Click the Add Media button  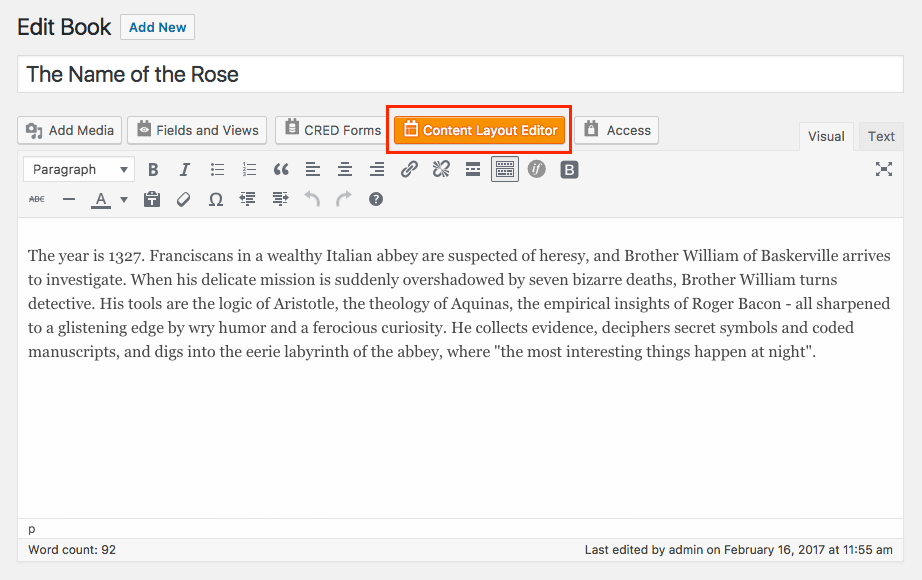tap(69, 131)
